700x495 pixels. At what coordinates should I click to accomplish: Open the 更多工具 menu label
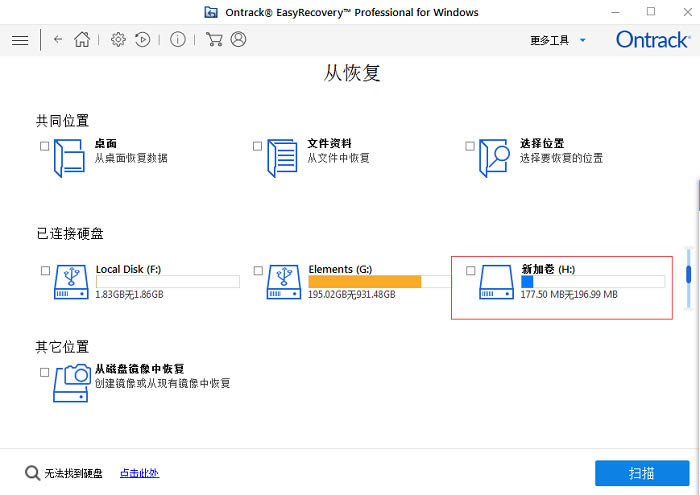point(550,40)
